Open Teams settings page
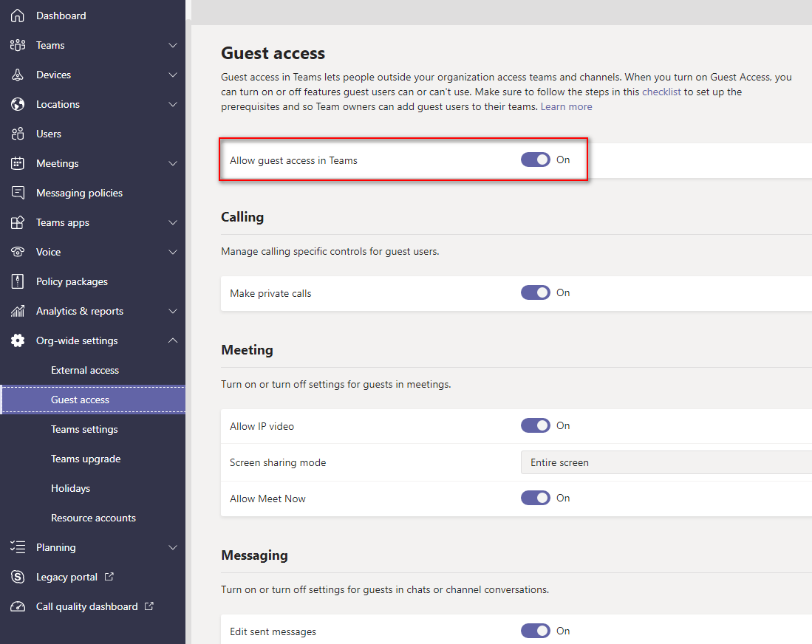Screen dimensions: 812x644 pyautogui.click(x=84, y=429)
